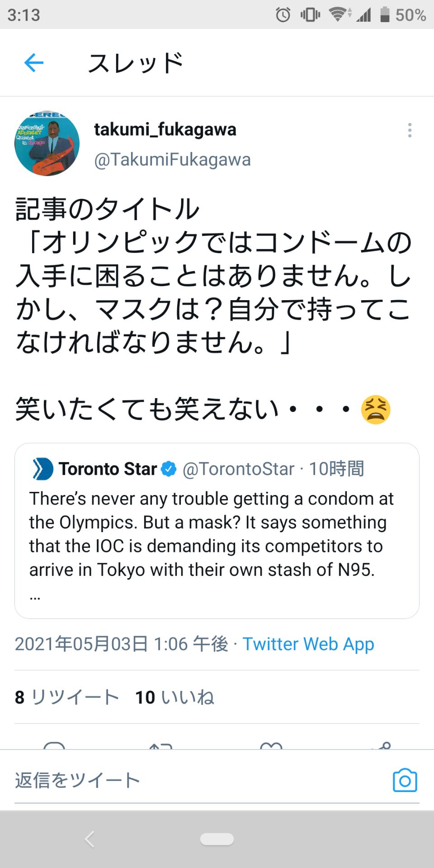Open the Twitter Web App link
The image size is (434, 868).
[308, 644]
